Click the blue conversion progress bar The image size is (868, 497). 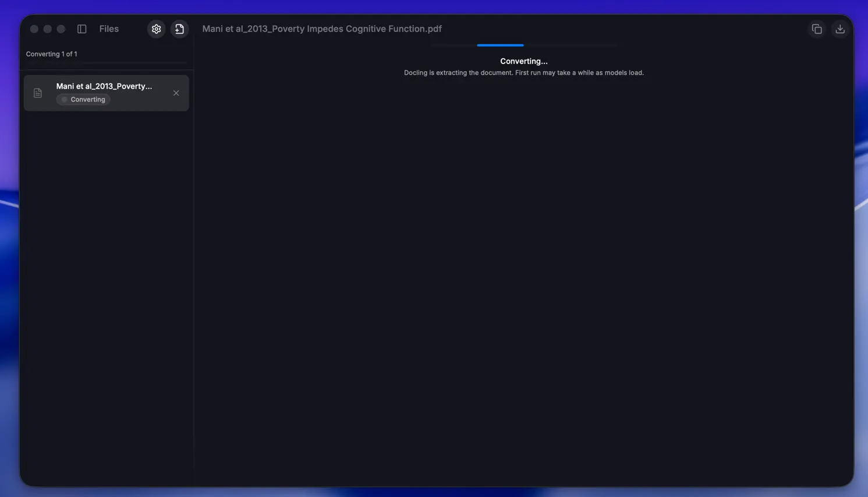point(500,45)
